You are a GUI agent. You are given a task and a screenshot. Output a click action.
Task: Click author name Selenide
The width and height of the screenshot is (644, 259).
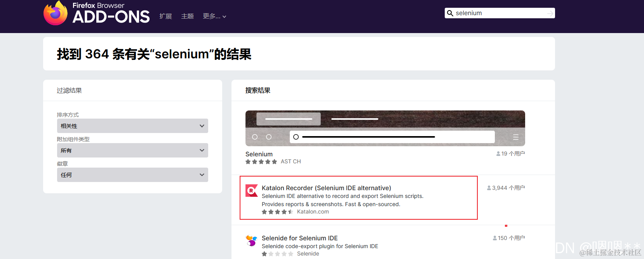308,254
